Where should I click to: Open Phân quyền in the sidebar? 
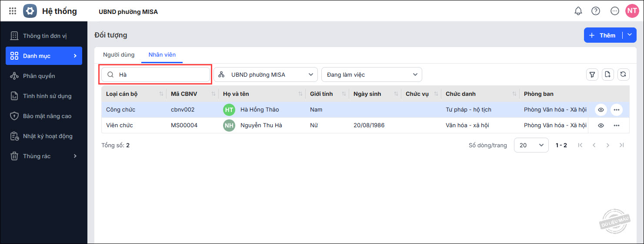pos(39,76)
